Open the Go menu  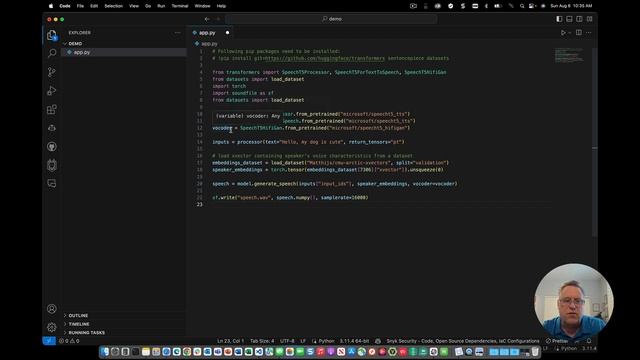[x=148, y=6]
